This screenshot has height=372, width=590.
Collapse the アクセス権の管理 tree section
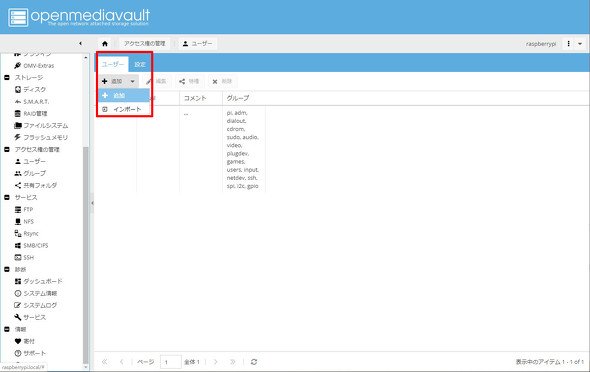[x=7, y=149]
